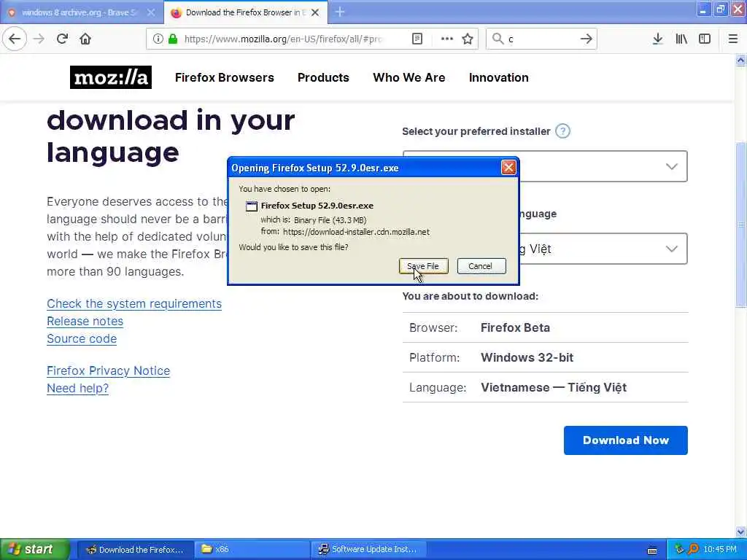The width and height of the screenshot is (747, 560).
Task: Open the Who We Are menu
Action: click(x=409, y=77)
